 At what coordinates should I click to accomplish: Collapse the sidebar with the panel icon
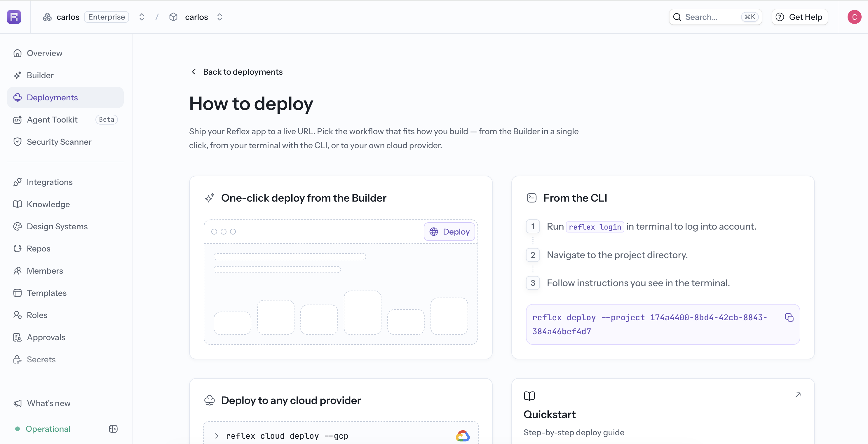(113, 429)
